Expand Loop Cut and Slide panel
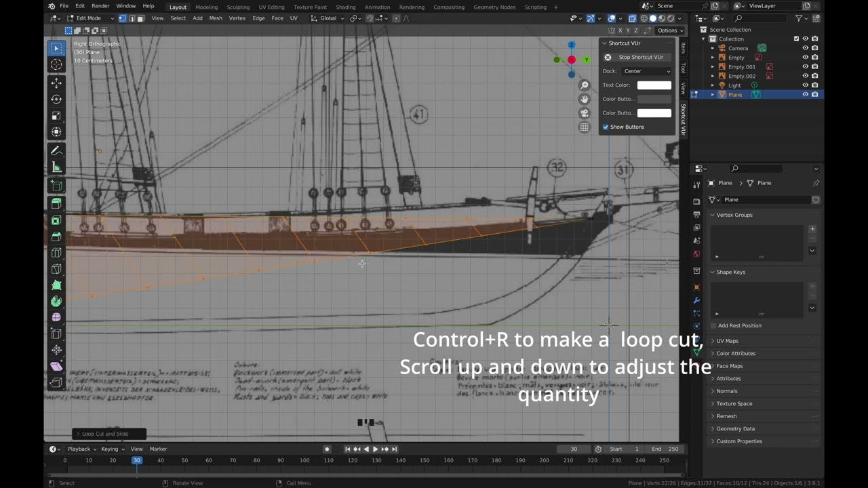This screenshot has width=868, height=488. coord(109,434)
